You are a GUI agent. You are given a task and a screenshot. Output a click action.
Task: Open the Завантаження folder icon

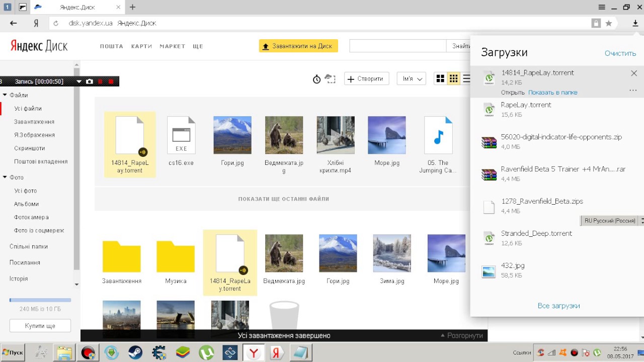[122, 257]
